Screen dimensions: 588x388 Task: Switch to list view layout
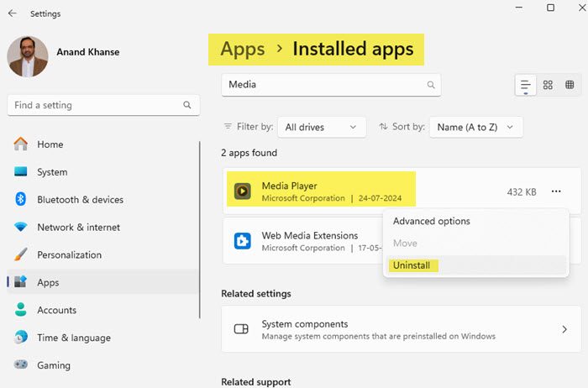click(x=526, y=85)
